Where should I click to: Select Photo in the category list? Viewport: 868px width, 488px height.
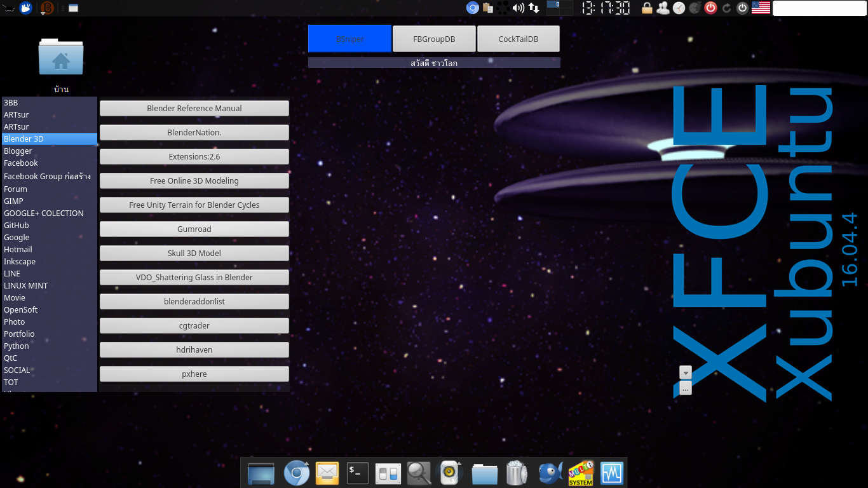click(50, 322)
